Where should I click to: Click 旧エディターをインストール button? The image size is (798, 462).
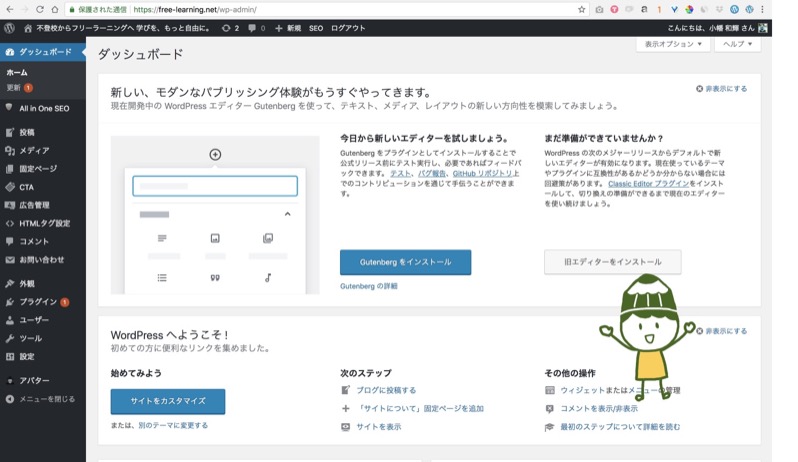point(612,262)
